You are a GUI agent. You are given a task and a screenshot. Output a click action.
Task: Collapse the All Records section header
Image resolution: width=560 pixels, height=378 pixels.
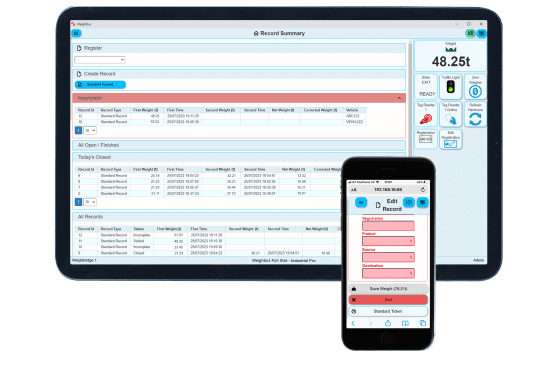(x=207, y=217)
